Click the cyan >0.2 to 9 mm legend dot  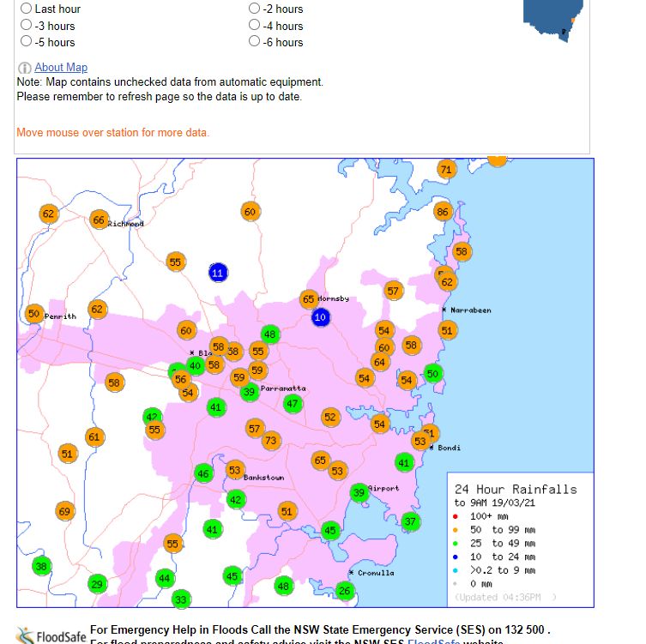(x=456, y=571)
